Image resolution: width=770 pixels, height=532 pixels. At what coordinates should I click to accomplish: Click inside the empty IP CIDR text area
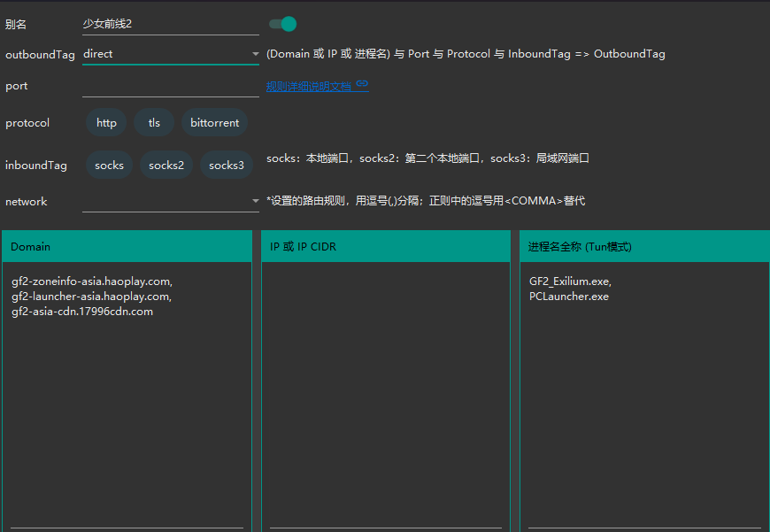tap(386, 396)
